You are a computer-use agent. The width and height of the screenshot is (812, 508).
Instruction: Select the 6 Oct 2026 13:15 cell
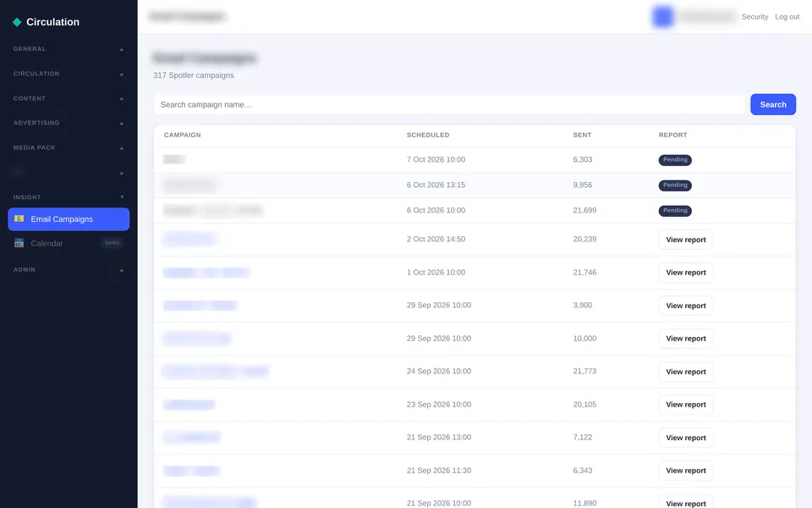436,185
